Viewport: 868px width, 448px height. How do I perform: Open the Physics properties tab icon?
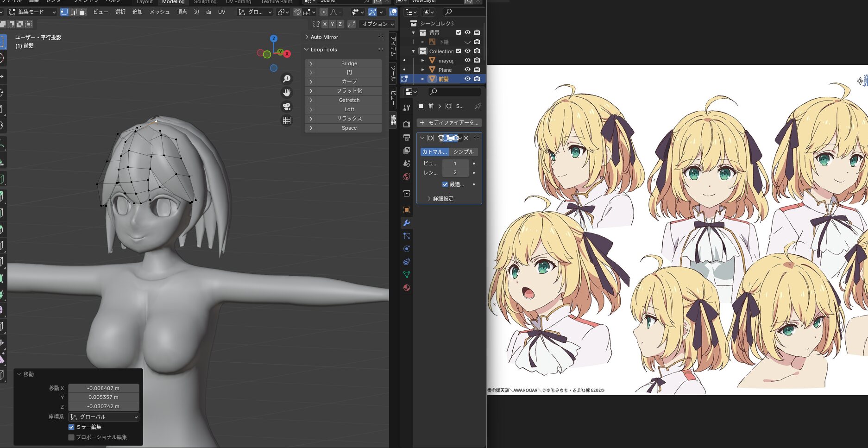407,249
